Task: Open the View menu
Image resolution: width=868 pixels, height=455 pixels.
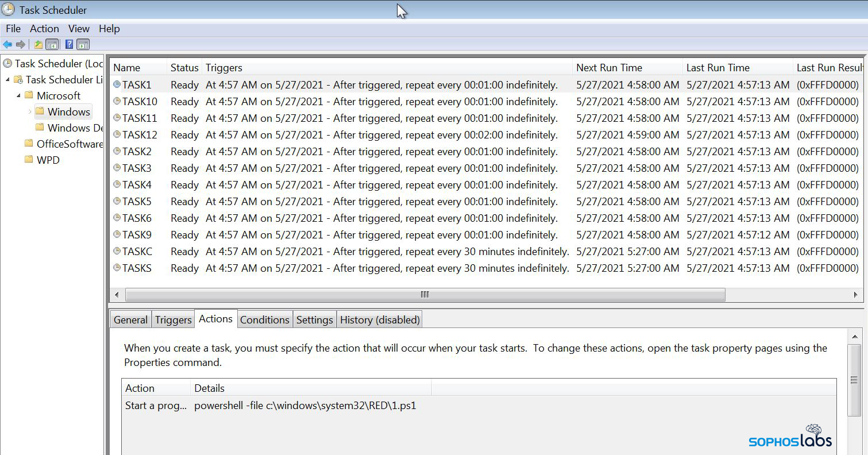Action: click(x=79, y=29)
